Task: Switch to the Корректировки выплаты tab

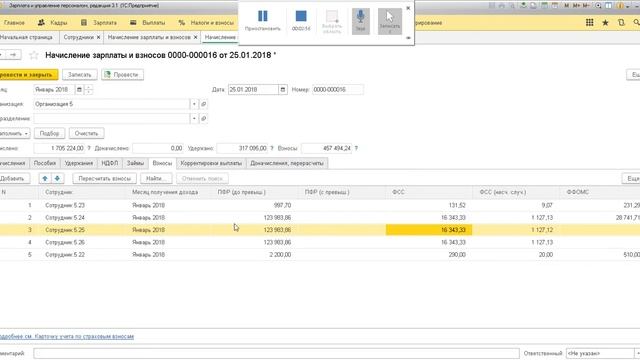Action: pos(211,163)
